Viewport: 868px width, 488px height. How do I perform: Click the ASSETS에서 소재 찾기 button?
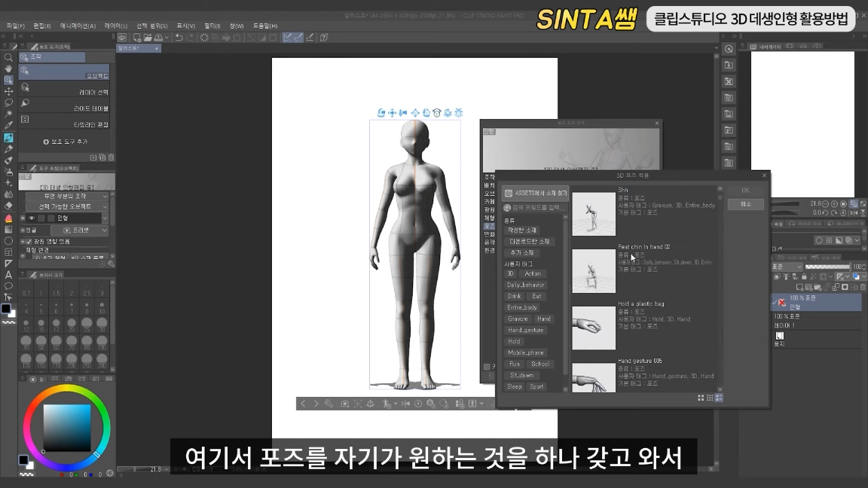(x=535, y=193)
